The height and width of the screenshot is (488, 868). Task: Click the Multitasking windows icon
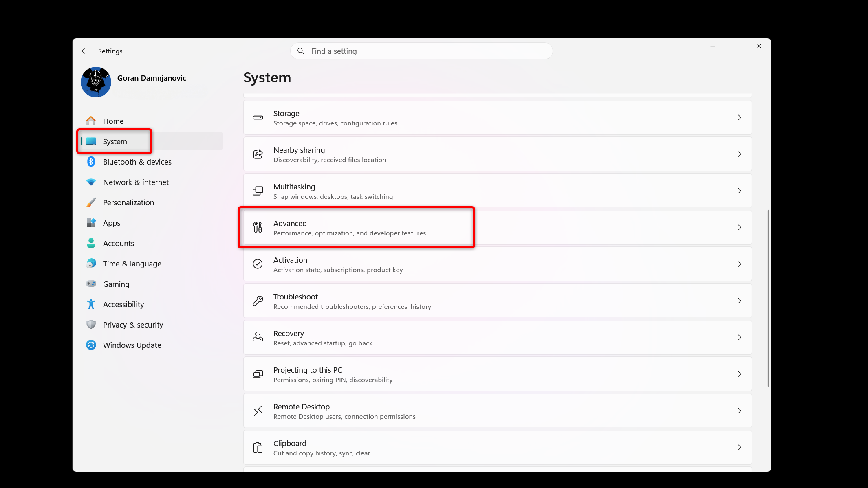click(258, 191)
